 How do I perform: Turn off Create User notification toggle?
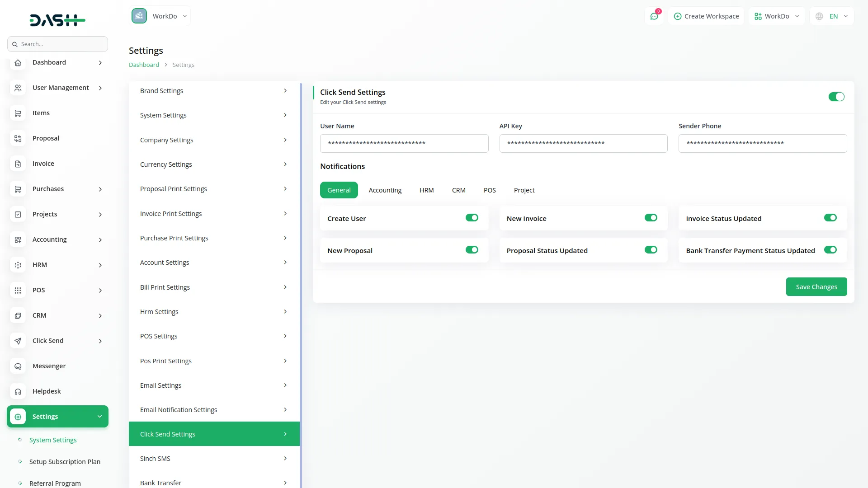tap(472, 218)
